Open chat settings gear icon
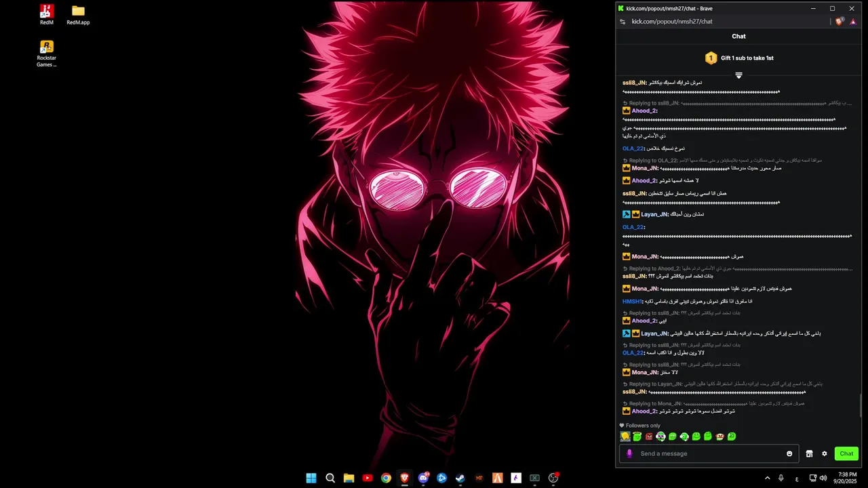This screenshot has height=488, width=868. coord(825,453)
